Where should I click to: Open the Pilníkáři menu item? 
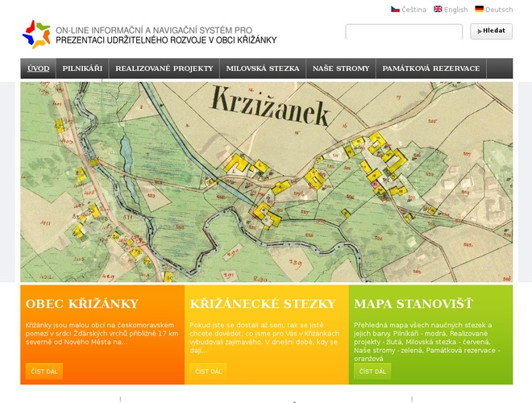[x=82, y=69]
